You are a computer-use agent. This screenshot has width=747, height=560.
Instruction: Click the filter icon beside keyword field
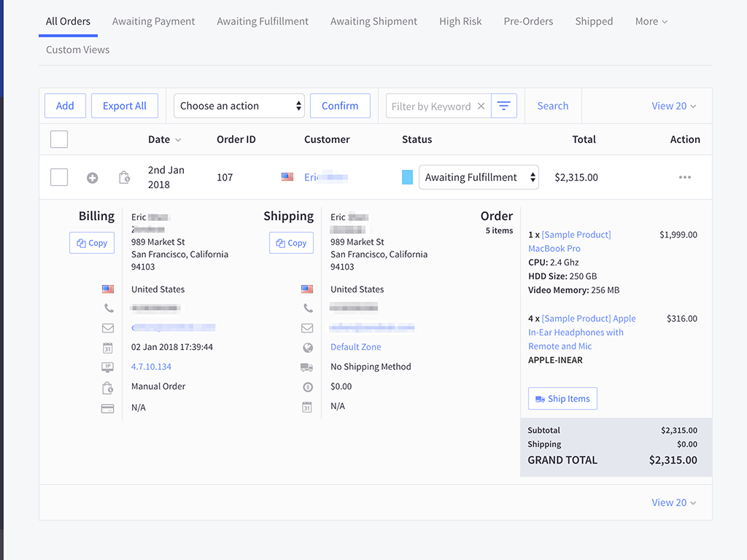504,106
